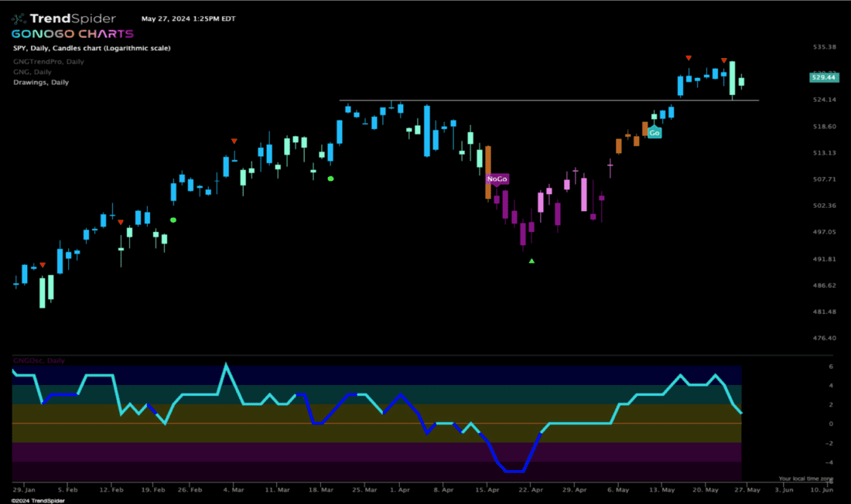Click the 22. Apr date axis label
The width and height of the screenshot is (851, 504).
[x=530, y=490]
